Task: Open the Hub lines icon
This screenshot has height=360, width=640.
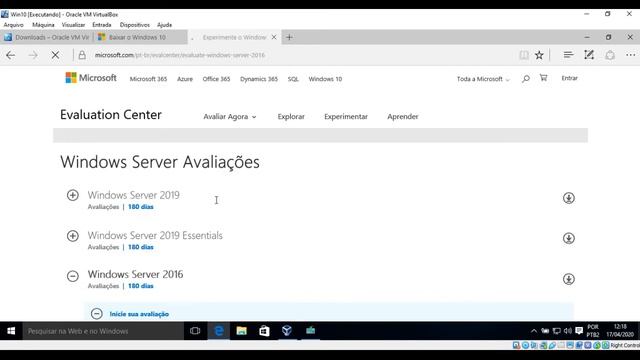Action: click(x=568, y=55)
